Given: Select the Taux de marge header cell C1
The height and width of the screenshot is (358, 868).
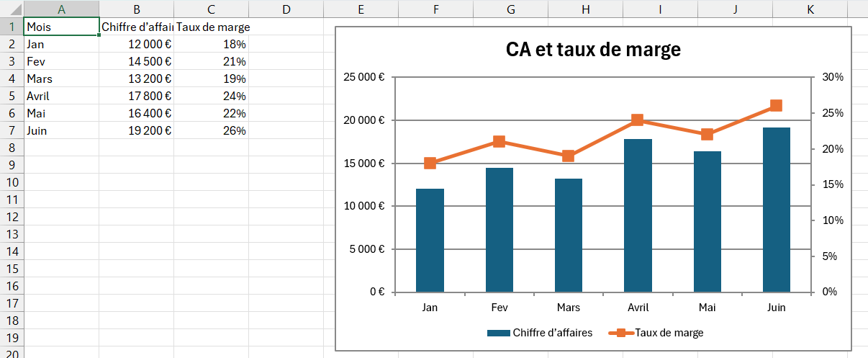Looking at the screenshot, I should tap(212, 27).
